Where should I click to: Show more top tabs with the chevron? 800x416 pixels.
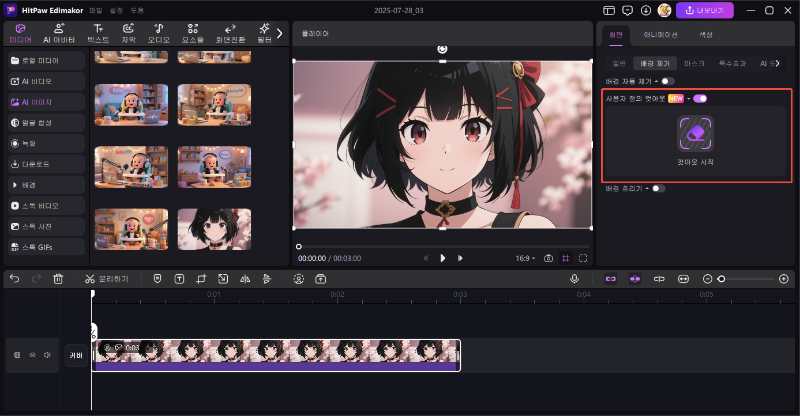(x=280, y=34)
